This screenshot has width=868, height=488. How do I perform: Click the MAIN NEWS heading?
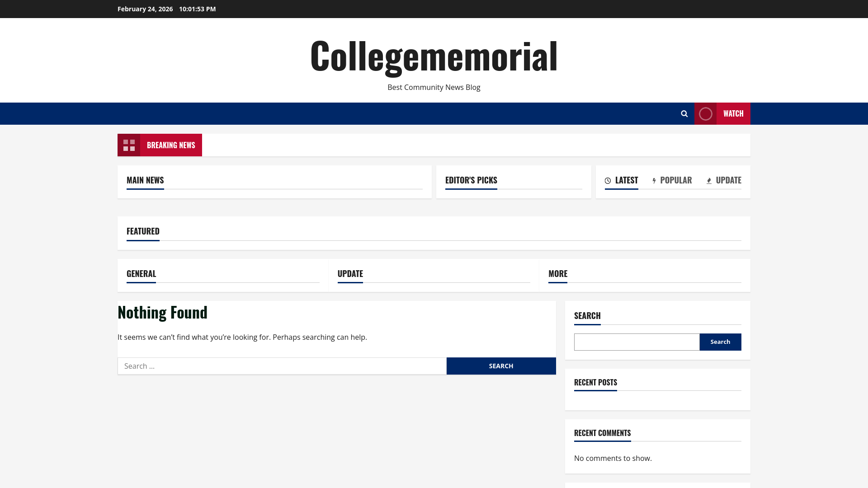pos(145,180)
